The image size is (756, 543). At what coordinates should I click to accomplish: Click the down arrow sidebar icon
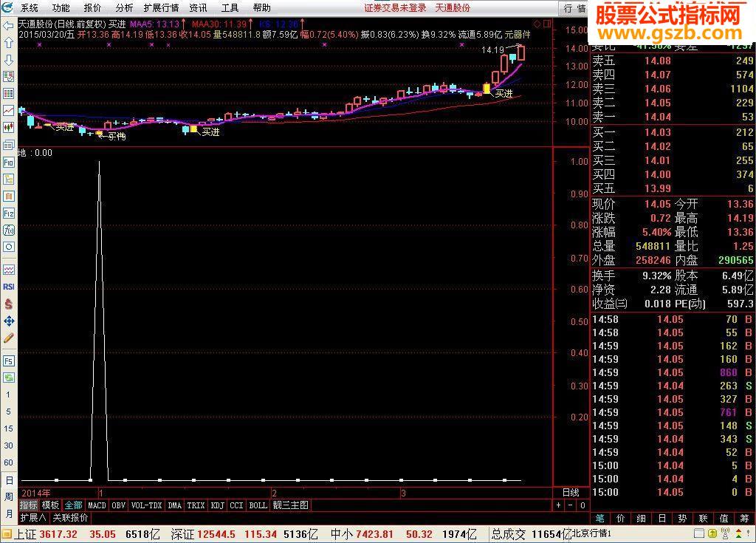(x=8, y=60)
